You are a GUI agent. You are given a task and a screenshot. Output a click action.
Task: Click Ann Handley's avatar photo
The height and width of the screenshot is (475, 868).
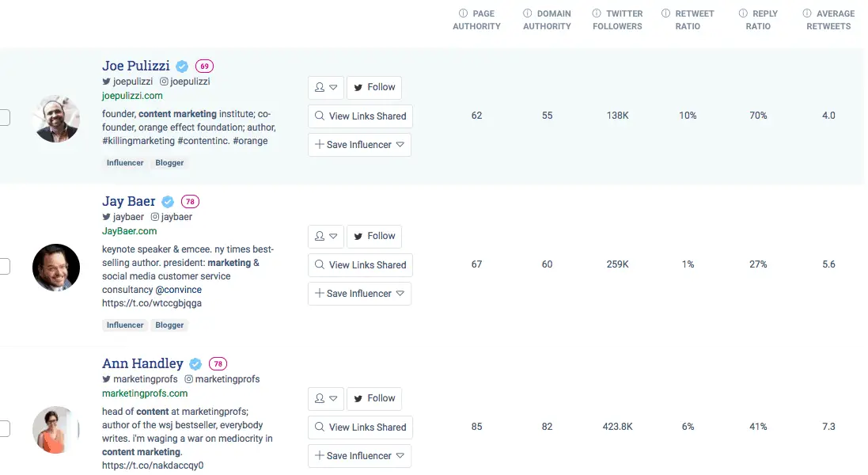tap(56, 430)
